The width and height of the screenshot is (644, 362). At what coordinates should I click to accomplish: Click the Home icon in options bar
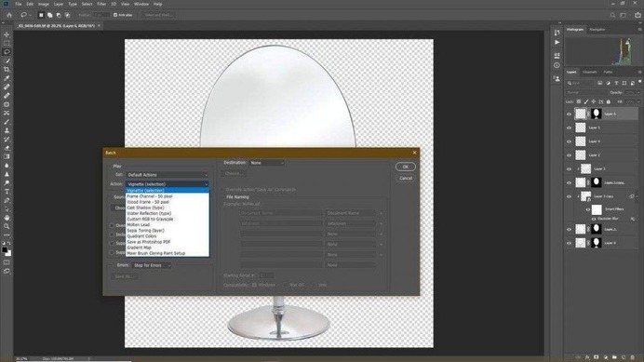9,15
